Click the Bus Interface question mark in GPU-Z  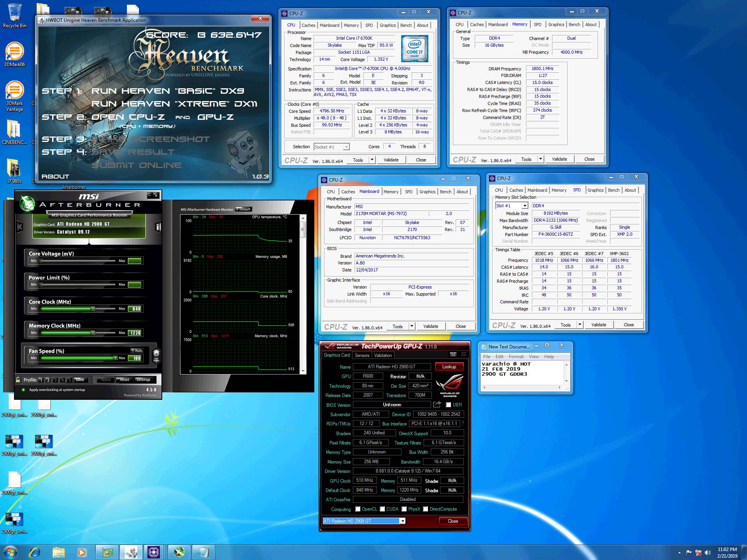[463, 423]
